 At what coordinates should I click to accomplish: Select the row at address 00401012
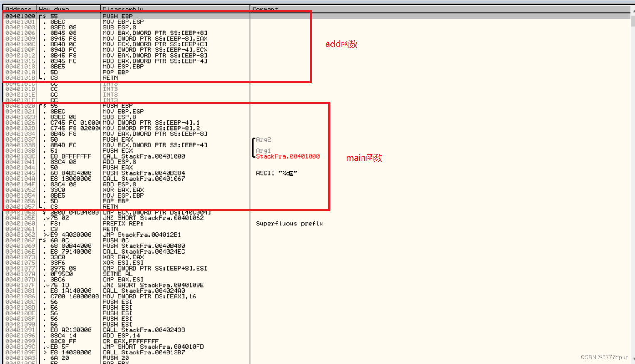(155, 55)
